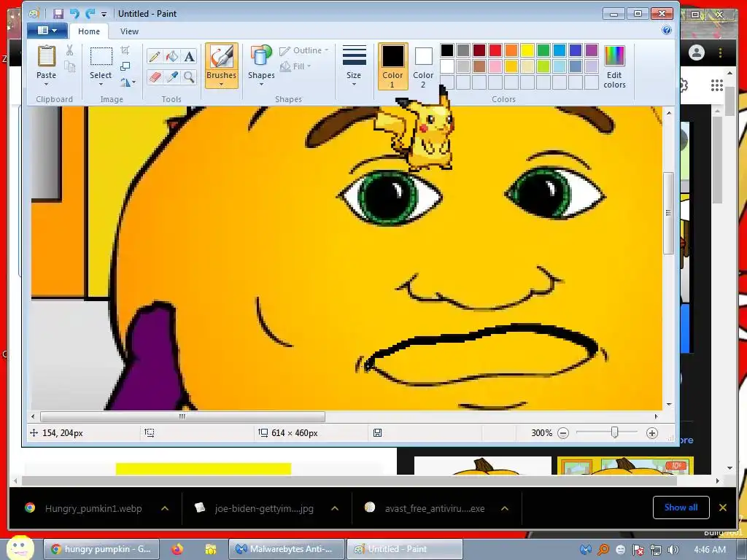Click the volume speaker tray icon
747x560 pixels.
coord(673,550)
